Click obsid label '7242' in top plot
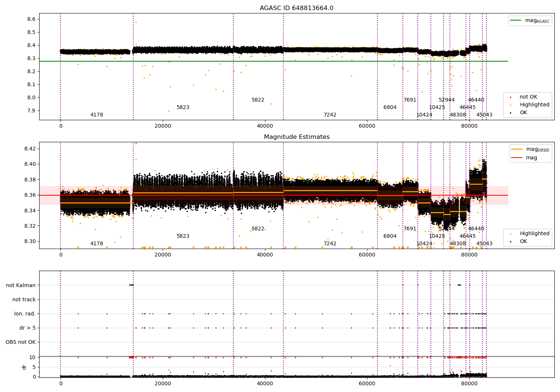The image size is (560, 392). click(330, 115)
